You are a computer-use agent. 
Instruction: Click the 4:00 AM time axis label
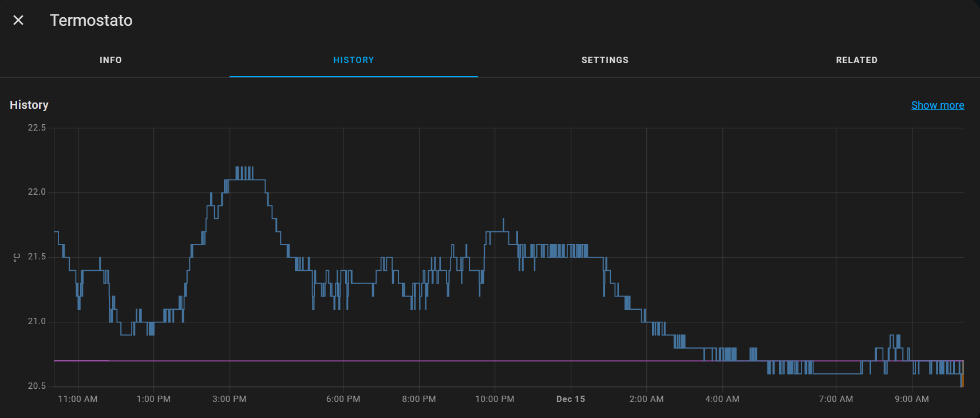coord(722,399)
